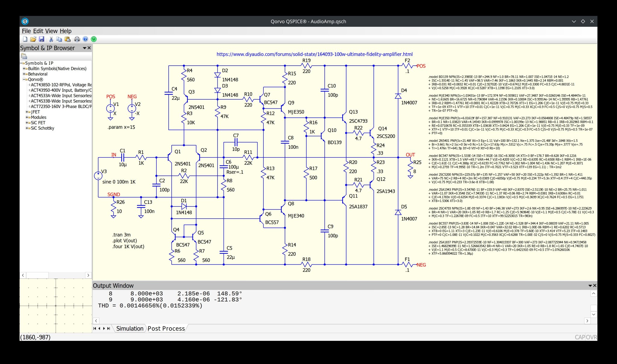This screenshot has width=617, height=364.
Task: Open the Symbol & IP Browser panel dropdown arrow
Action: [x=85, y=48]
